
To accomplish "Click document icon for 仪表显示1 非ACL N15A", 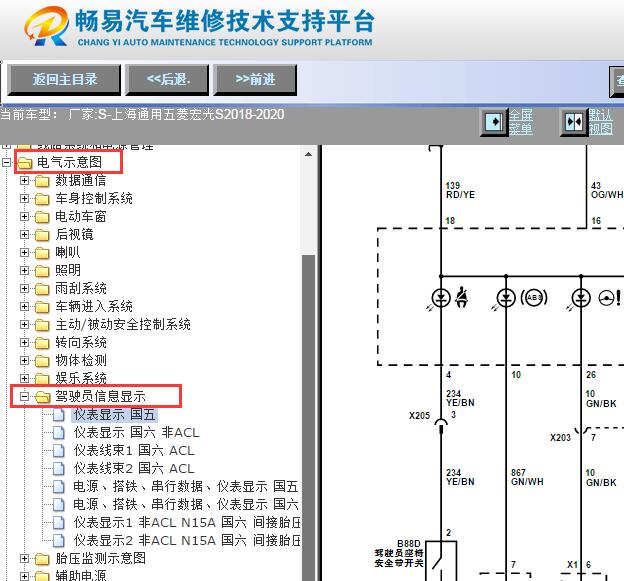I will [59, 523].
